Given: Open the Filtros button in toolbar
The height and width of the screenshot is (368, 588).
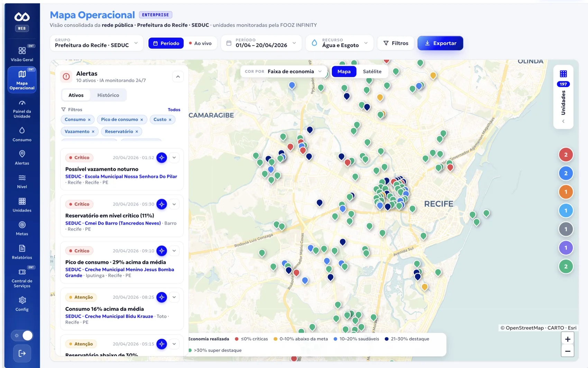Looking at the screenshot, I should pyautogui.click(x=396, y=43).
